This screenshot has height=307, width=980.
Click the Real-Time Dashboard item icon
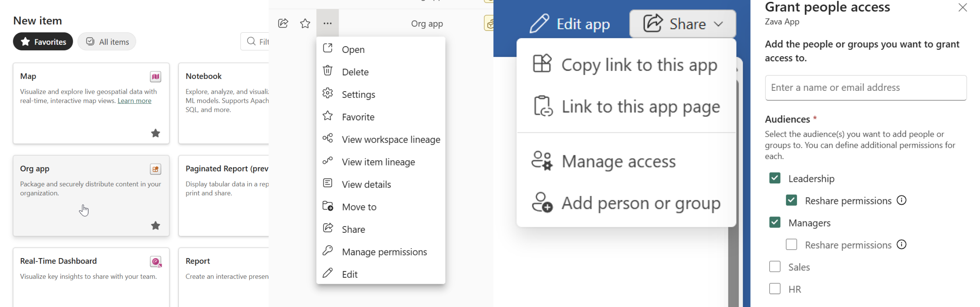(x=155, y=262)
